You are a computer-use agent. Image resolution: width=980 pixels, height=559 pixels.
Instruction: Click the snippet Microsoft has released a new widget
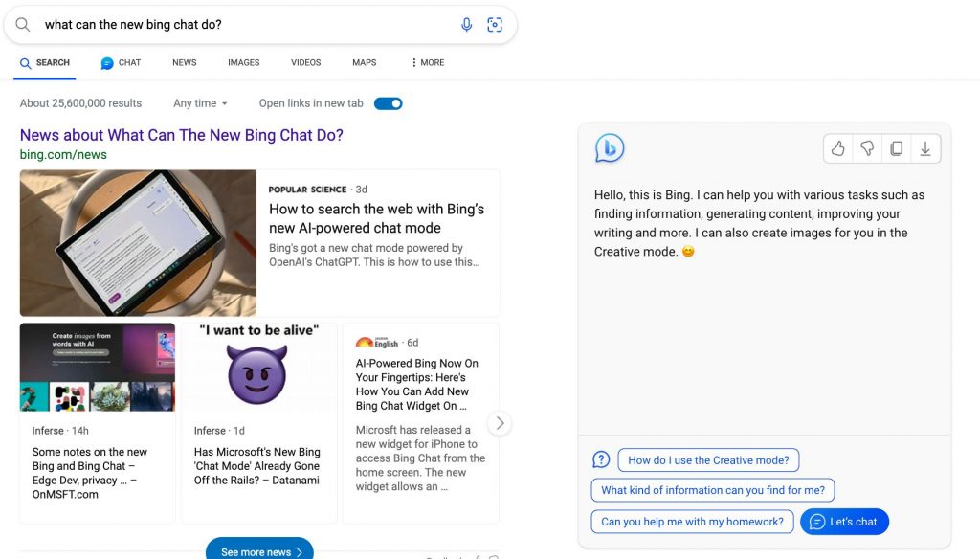click(x=421, y=458)
